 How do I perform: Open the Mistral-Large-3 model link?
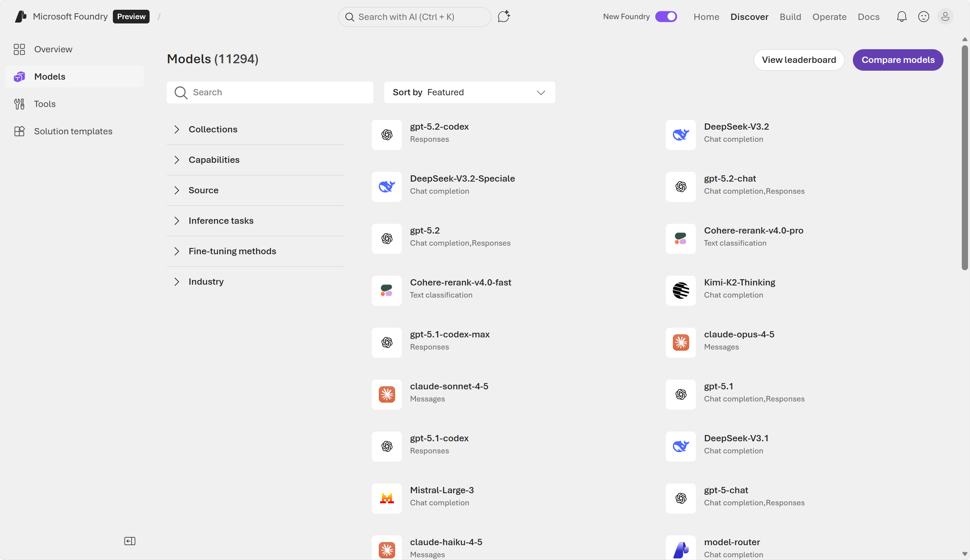(x=442, y=490)
